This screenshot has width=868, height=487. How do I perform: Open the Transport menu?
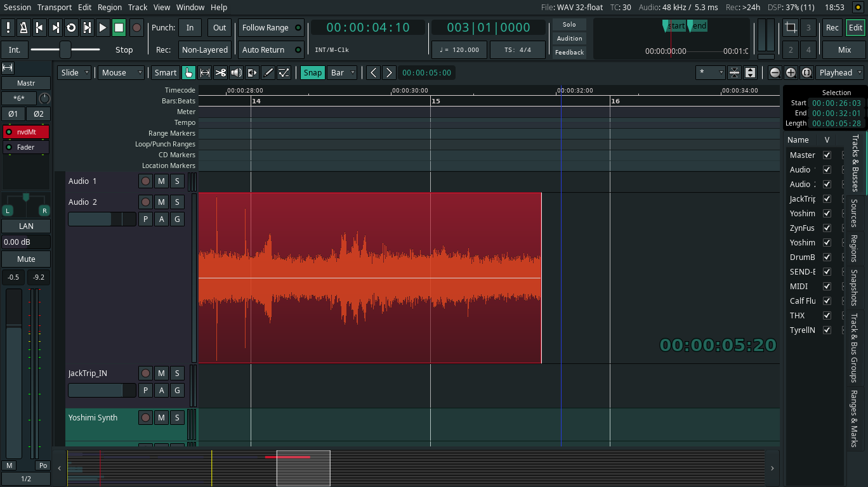tap(55, 7)
